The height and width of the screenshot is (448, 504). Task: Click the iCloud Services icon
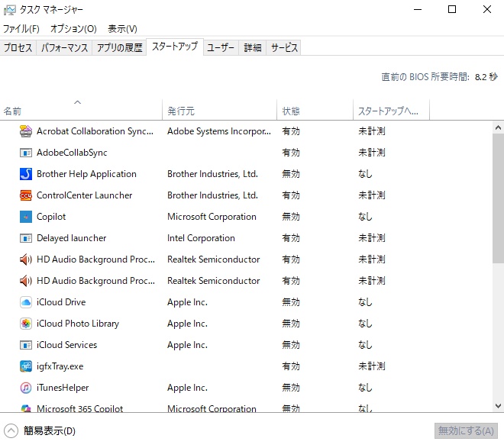tap(26, 345)
